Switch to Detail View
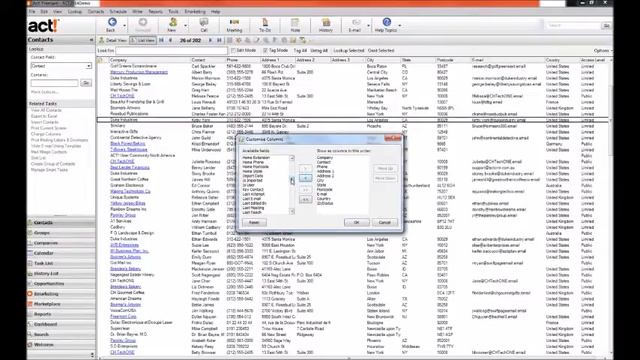 click(x=113, y=40)
